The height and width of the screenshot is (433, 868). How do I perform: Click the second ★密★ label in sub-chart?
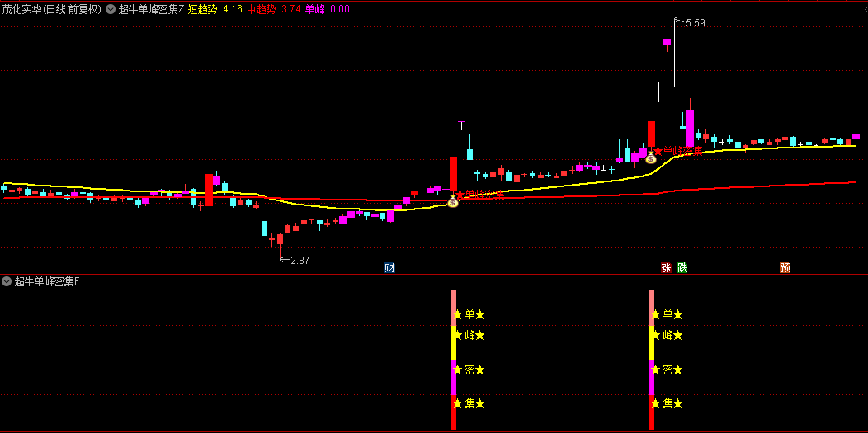(667, 369)
